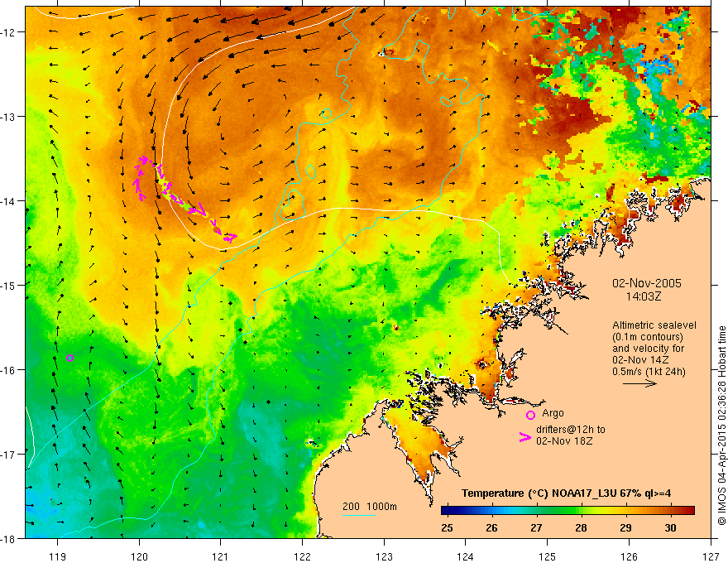Screen dimensions: 728x563
Task: Click the 'drifters@12h to' legend text
Action: [x=571, y=430]
